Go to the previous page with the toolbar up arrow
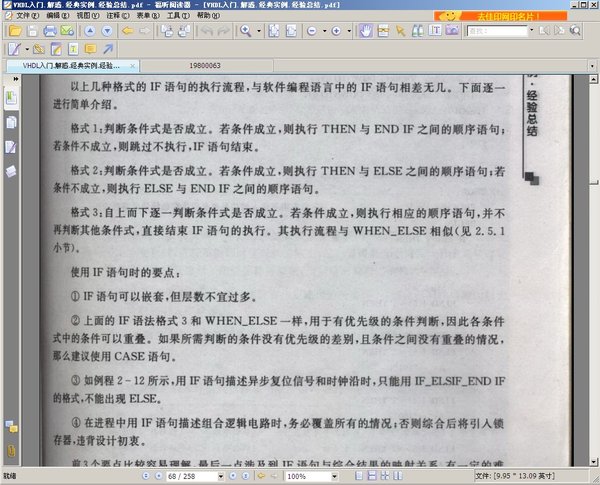Viewport: 600px width, 485px height. tap(90, 31)
